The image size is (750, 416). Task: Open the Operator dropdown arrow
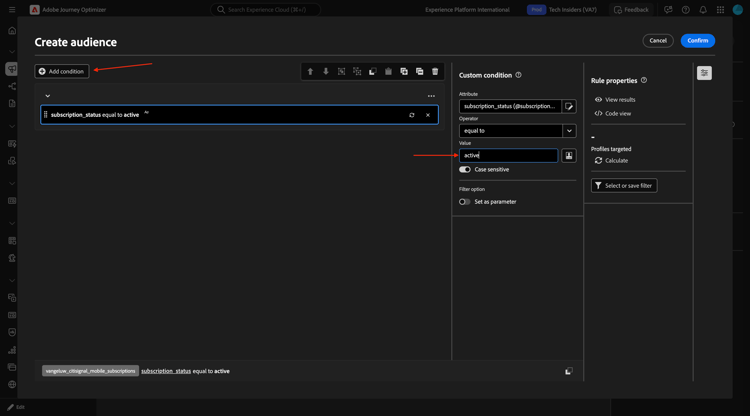coord(569,131)
